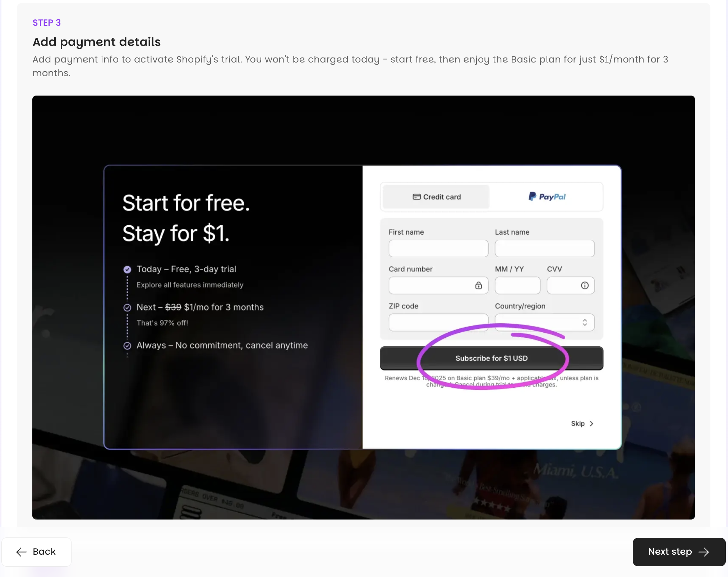Screen dimensions: 728x577
Task: Click the 'Country/region' label
Action: click(x=520, y=306)
